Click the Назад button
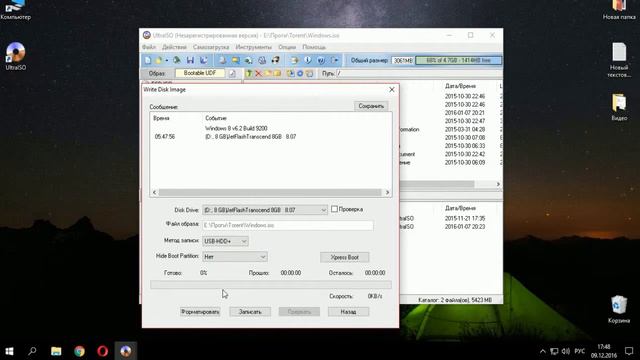The width and height of the screenshot is (640, 360). pos(348,312)
